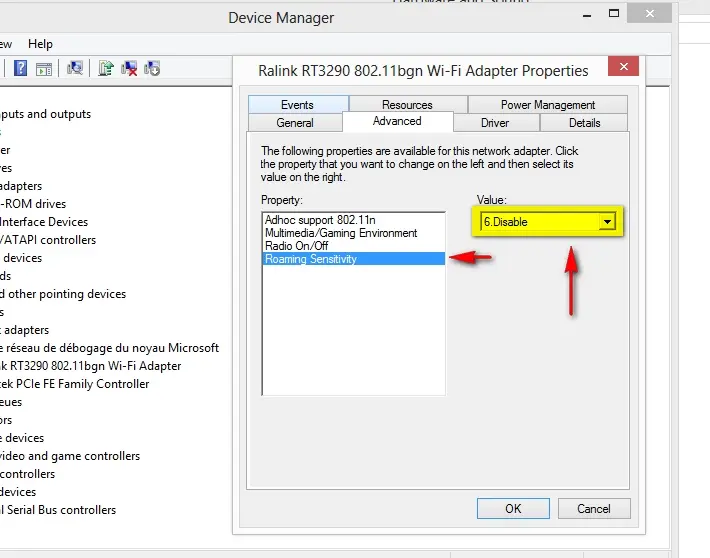Switch to the Resources tab
The image size is (710, 558).
[x=407, y=105]
